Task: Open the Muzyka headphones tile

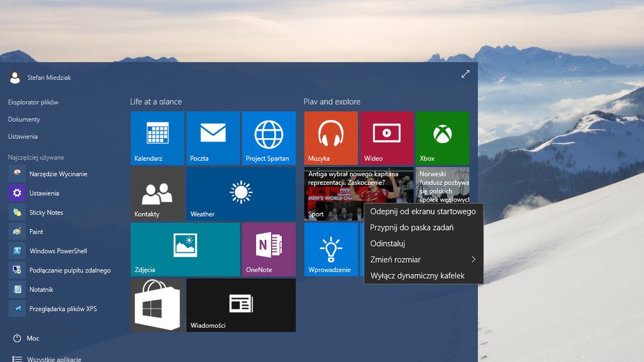Action: click(x=331, y=138)
